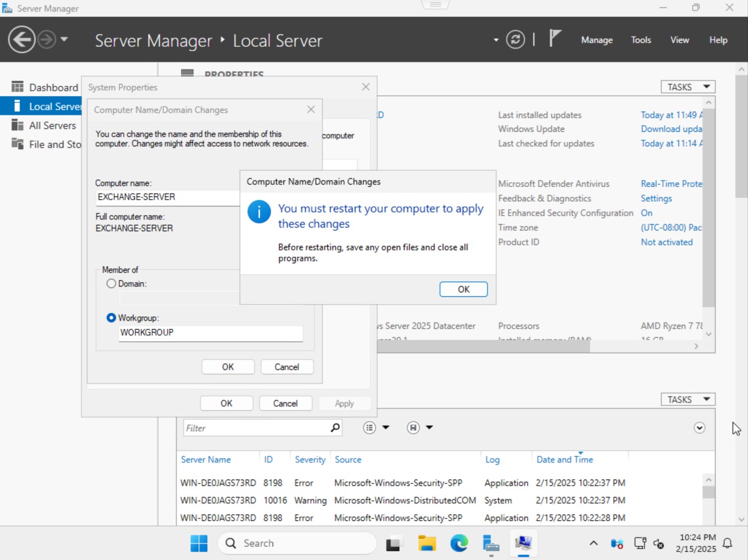Image resolution: width=748 pixels, height=560 pixels.
Task: Click the Server Manager back arrow
Action: point(22,39)
